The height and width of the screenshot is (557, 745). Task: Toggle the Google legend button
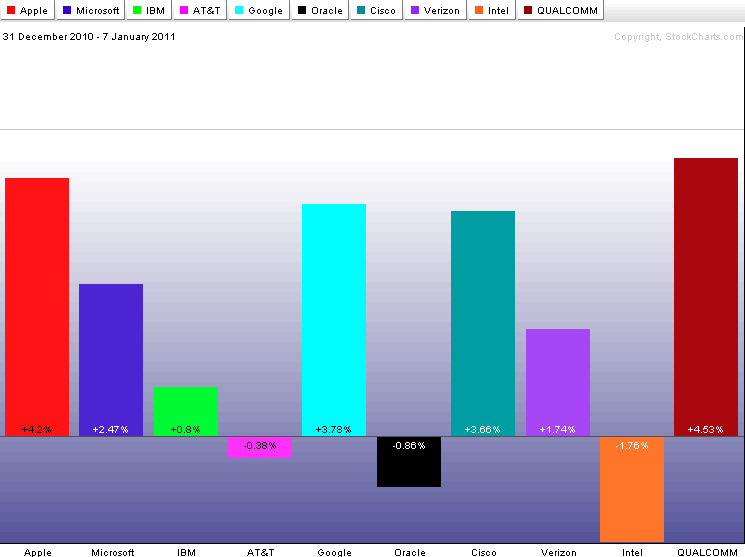[x=259, y=10]
